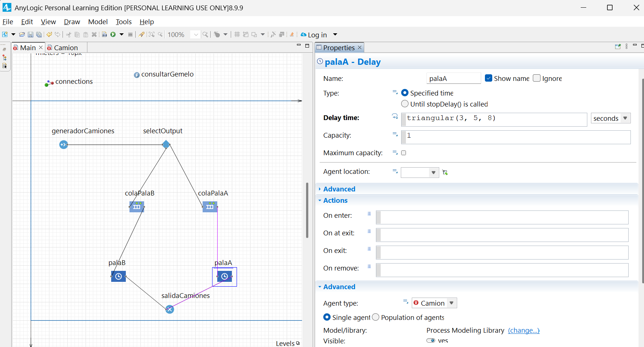Select the salidaCamiones sink block
This screenshot has height=347, width=644.
pos(169,309)
